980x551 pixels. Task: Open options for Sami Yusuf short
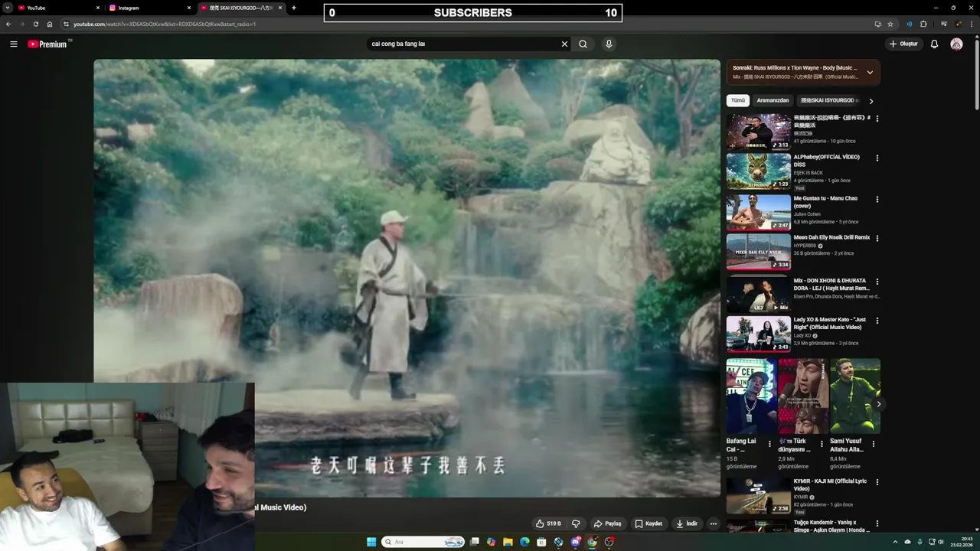click(874, 444)
